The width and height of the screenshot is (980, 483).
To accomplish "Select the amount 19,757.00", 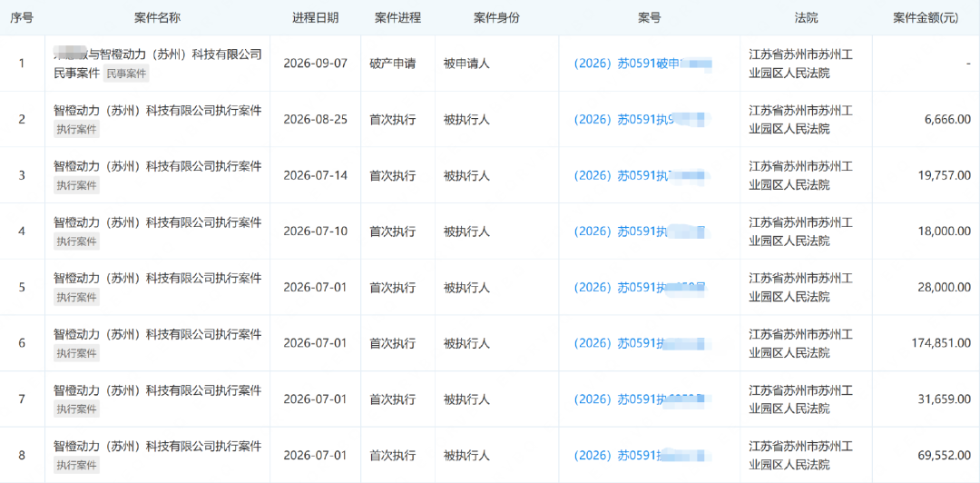I will click(945, 175).
